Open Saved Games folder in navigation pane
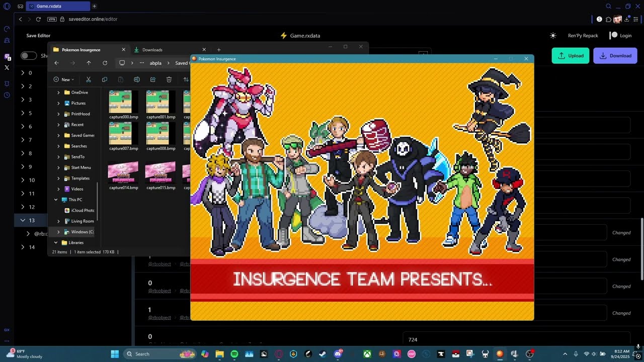 (79, 135)
